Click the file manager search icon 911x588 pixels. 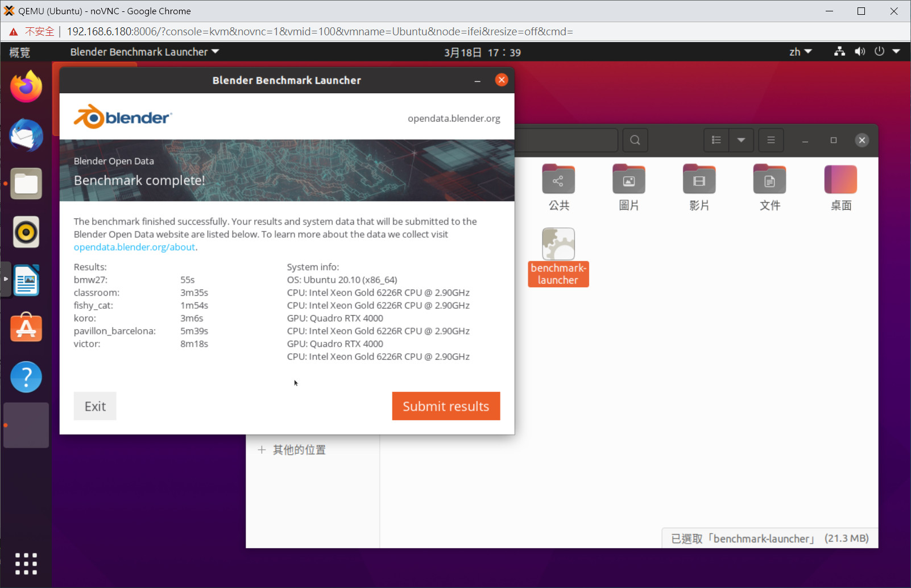(635, 140)
